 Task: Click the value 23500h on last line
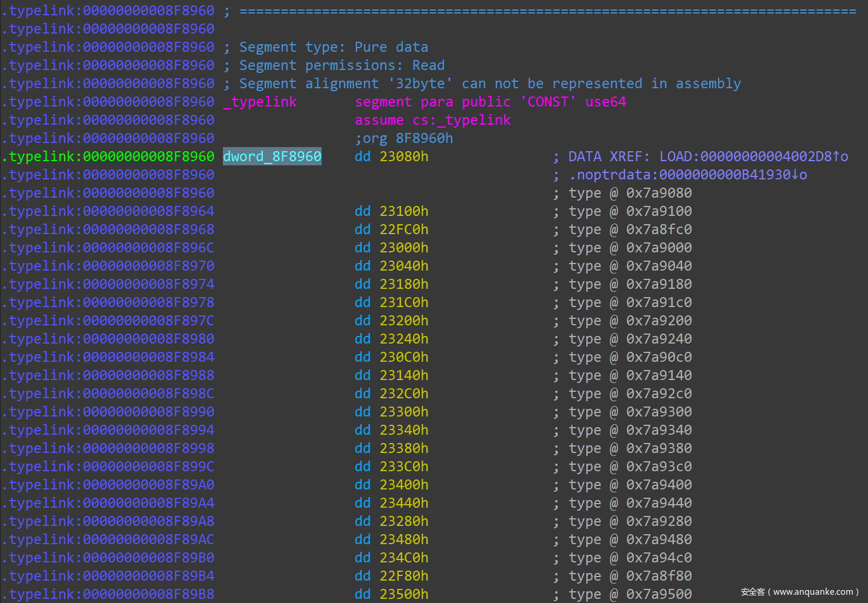(x=403, y=594)
